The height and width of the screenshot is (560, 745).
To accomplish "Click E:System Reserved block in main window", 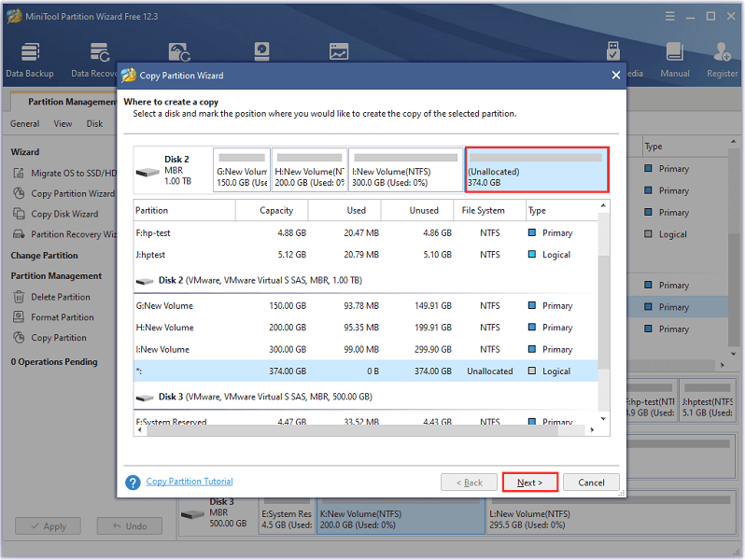I will (287, 516).
